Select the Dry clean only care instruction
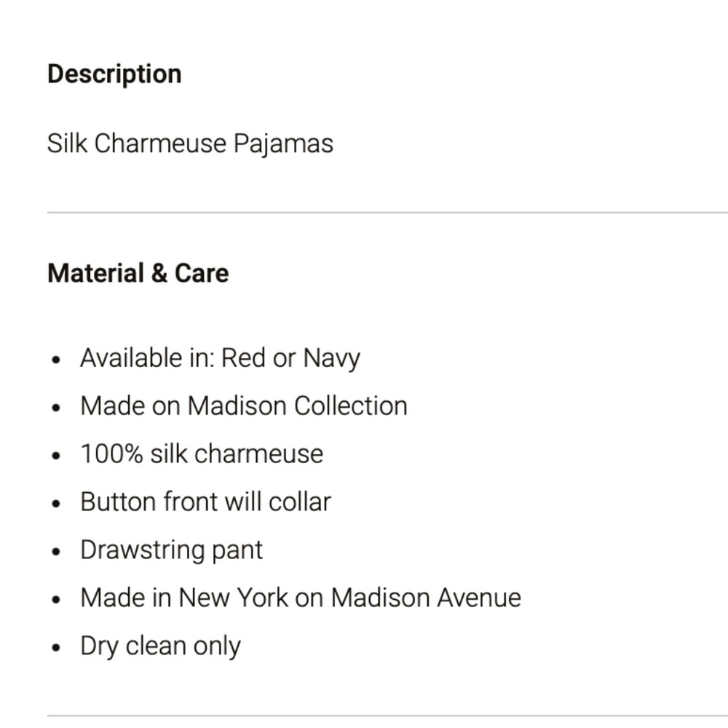The height and width of the screenshot is (728, 728). point(161,646)
